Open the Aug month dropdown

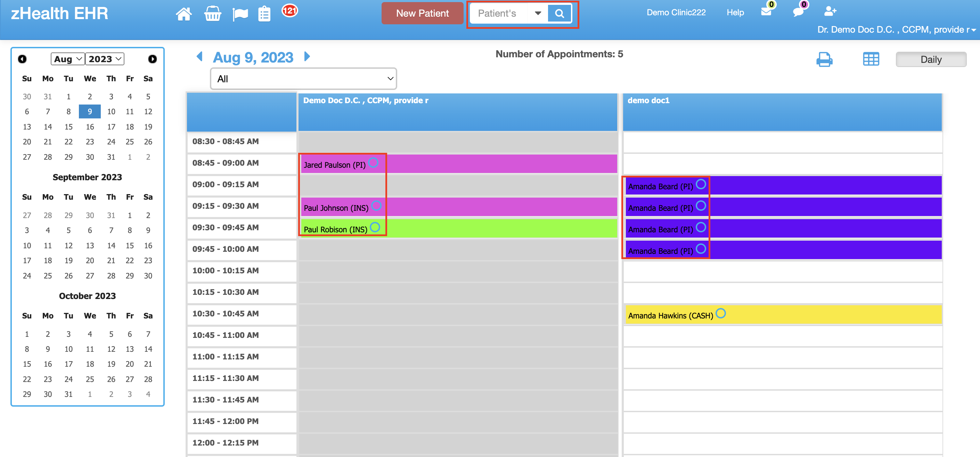(67, 59)
